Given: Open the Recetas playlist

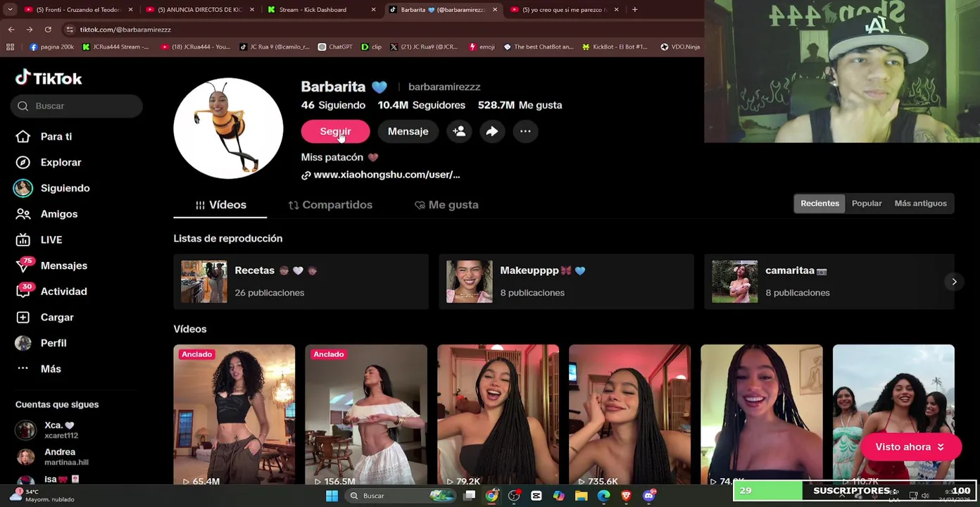Looking at the screenshot, I should 301,282.
